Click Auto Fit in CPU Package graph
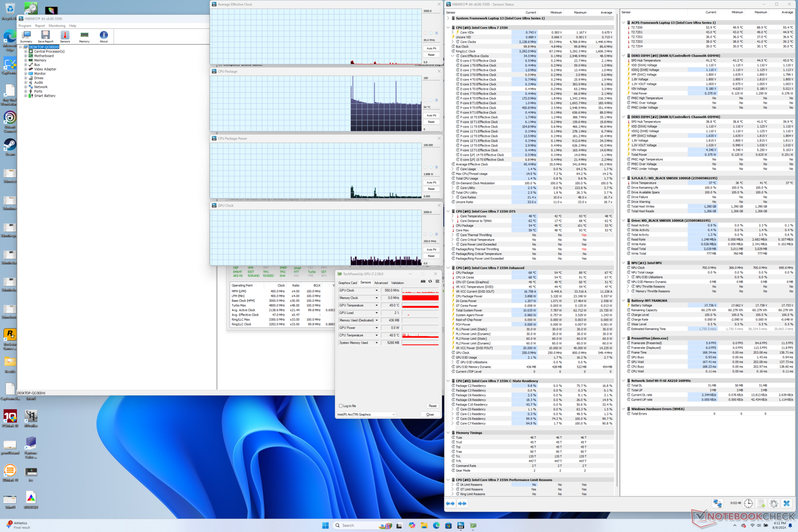The width and height of the screenshot is (798, 532). (431, 115)
